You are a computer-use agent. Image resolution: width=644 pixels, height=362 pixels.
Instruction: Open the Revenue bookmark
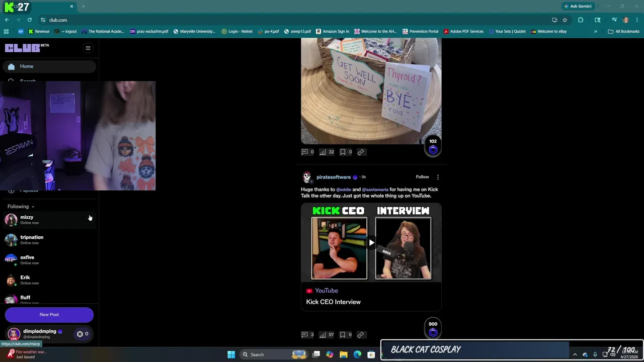pyautogui.click(x=39, y=31)
